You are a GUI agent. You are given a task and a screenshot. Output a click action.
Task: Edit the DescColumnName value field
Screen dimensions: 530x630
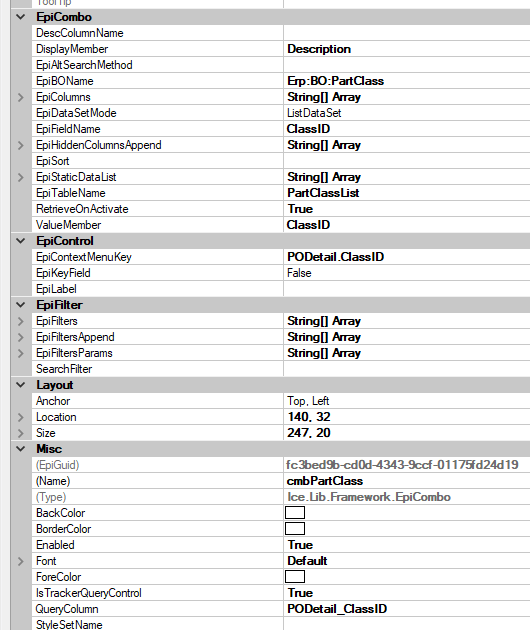click(x=407, y=33)
